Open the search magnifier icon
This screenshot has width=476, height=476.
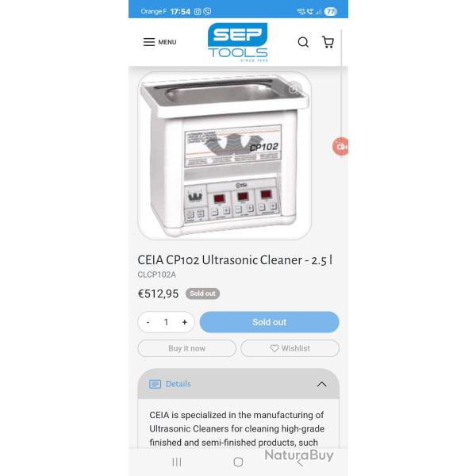(303, 42)
